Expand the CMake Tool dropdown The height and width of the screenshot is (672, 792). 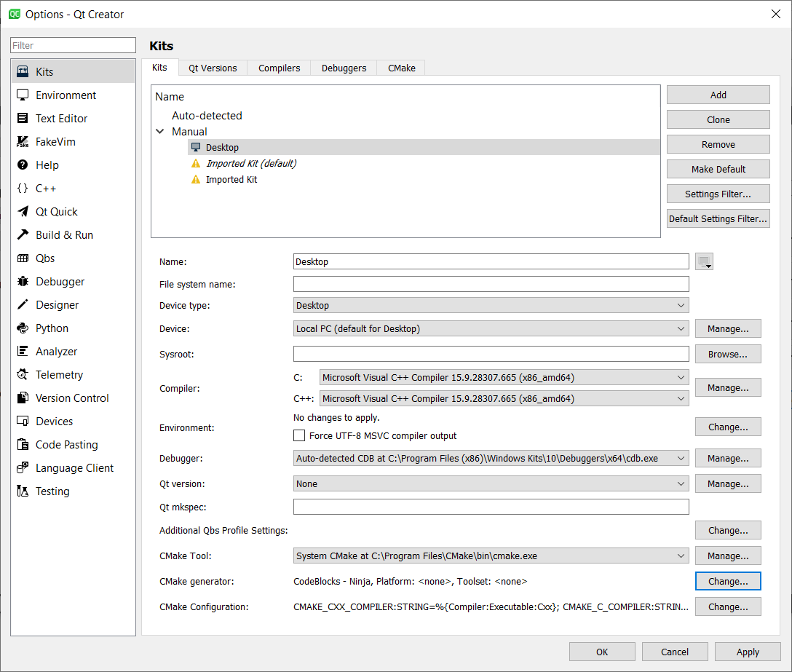pyautogui.click(x=491, y=556)
